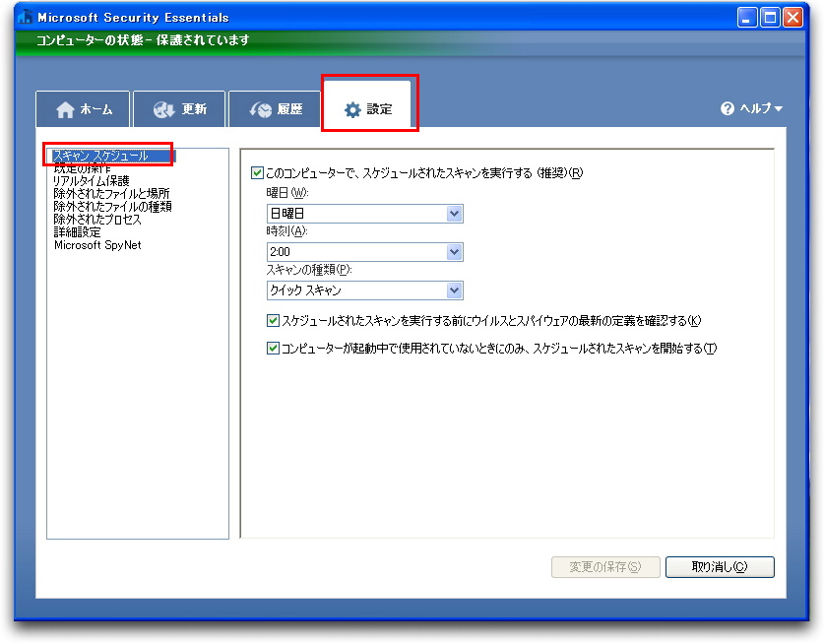Image resolution: width=824 pixels, height=644 pixels.
Task: Switch to the 履歴 tab
Action: [x=288, y=109]
